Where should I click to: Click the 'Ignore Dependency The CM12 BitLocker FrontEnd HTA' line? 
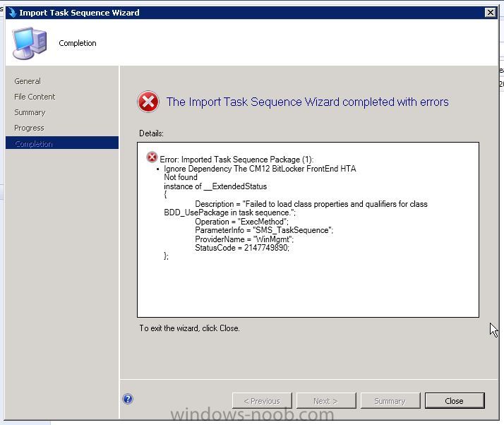pyautogui.click(x=260, y=169)
